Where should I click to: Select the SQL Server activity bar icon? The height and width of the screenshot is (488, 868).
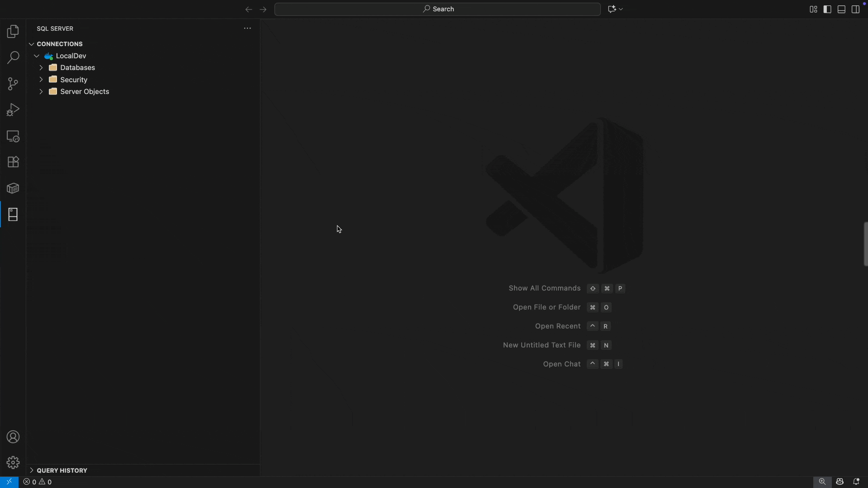(13, 215)
